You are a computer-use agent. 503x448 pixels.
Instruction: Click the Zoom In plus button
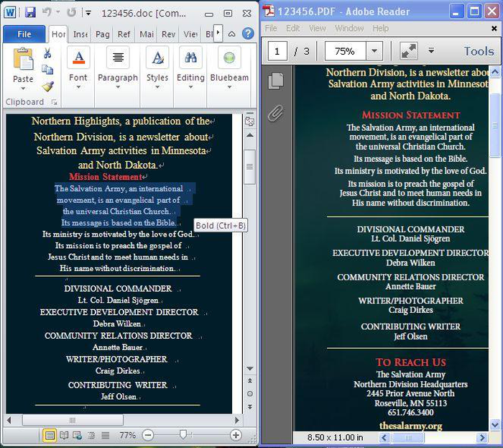click(236, 435)
